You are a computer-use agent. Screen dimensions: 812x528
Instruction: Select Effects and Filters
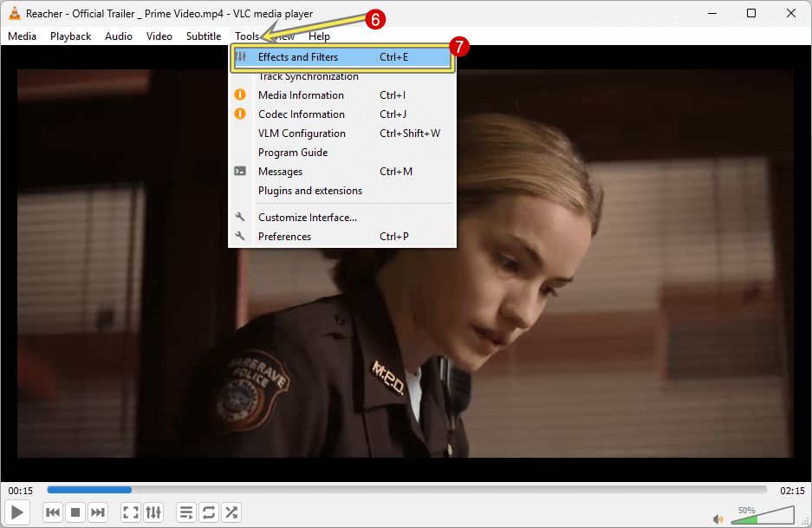[342, 57]
